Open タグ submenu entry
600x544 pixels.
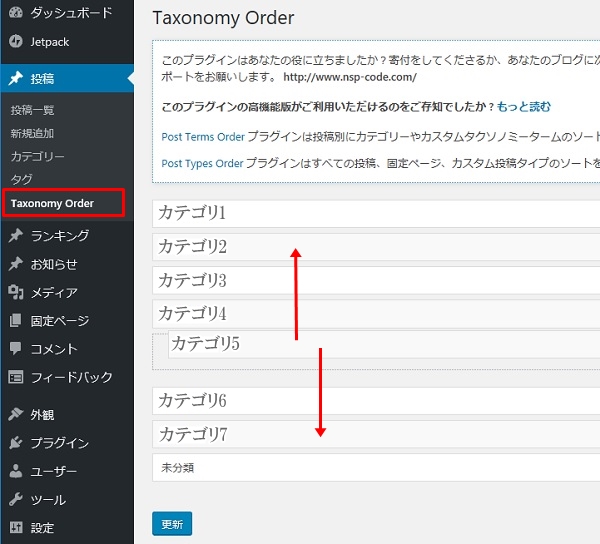(x=21, y=179)
